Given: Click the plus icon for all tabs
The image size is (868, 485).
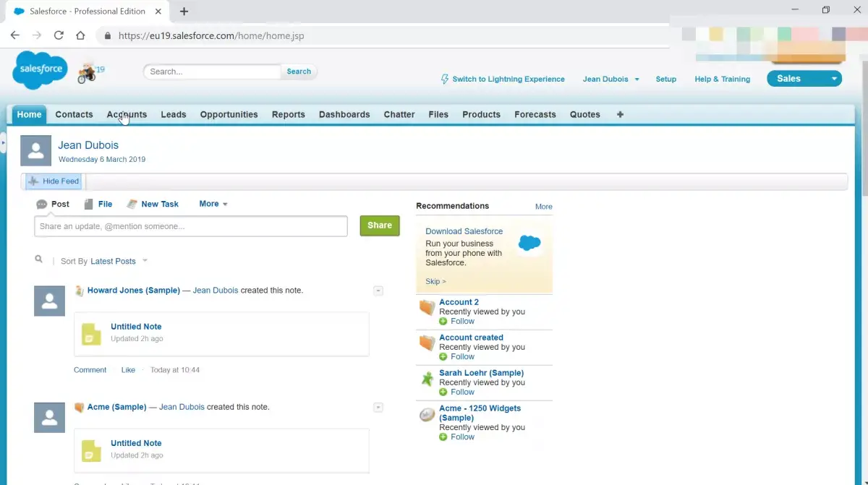Looking at the screenshot, I should coord(620,114).
